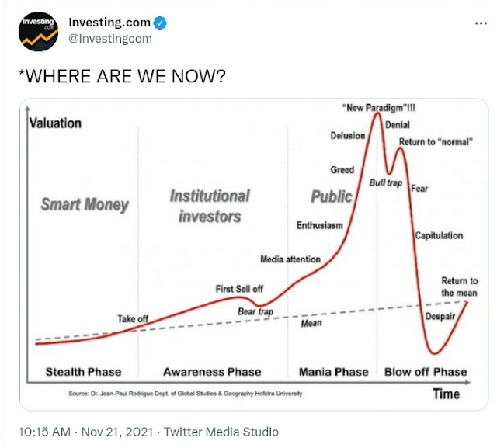497x448 pixels.
Task: Click the Mania Phase label
Action: click(333, 372)
